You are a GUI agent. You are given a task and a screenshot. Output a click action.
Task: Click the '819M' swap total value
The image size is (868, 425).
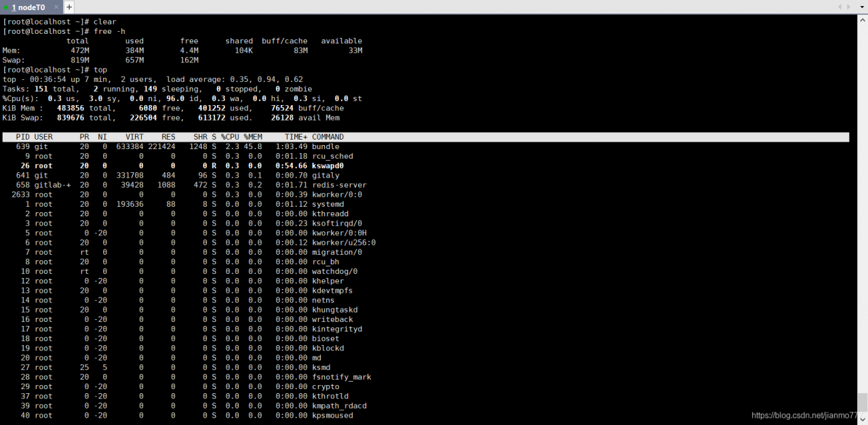point(80,60)
